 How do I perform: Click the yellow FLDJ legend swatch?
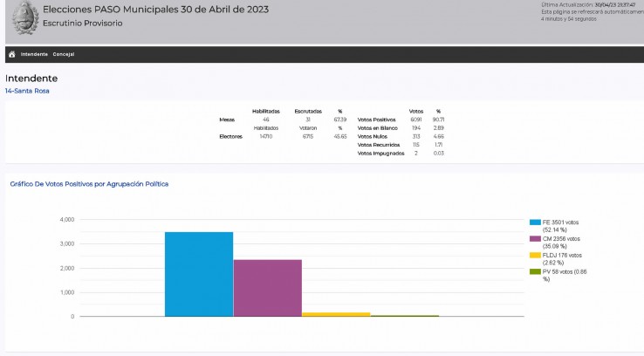[x=536, y=255]
